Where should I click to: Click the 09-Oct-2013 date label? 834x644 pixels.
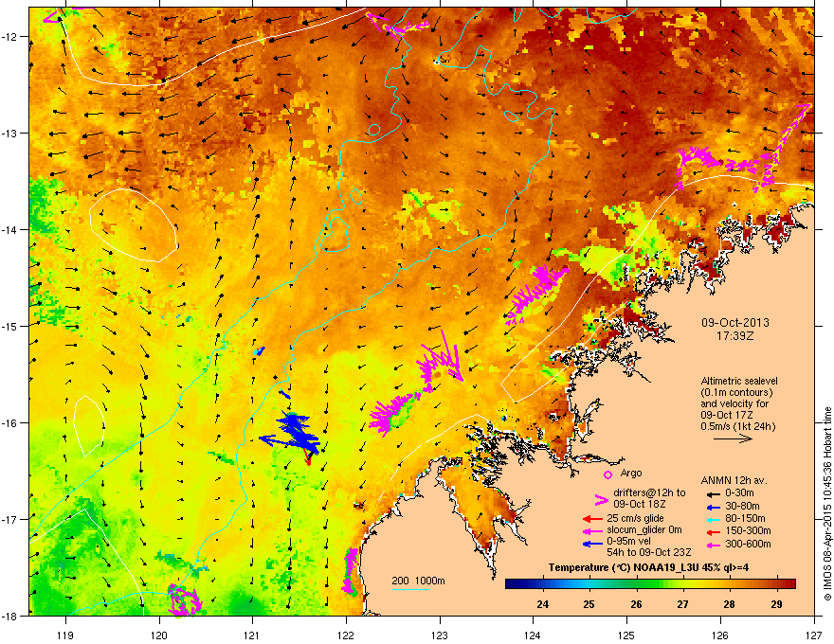[734, 322]
